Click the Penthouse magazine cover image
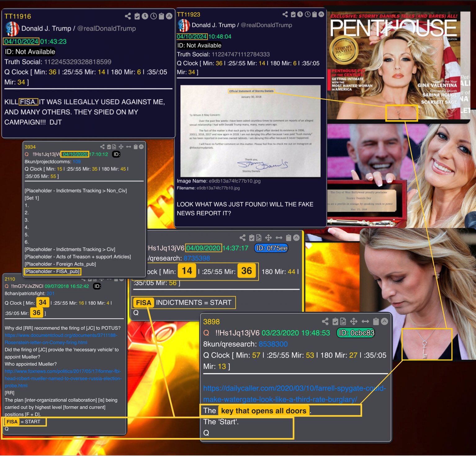476x456 pixels. coord(399,65)
